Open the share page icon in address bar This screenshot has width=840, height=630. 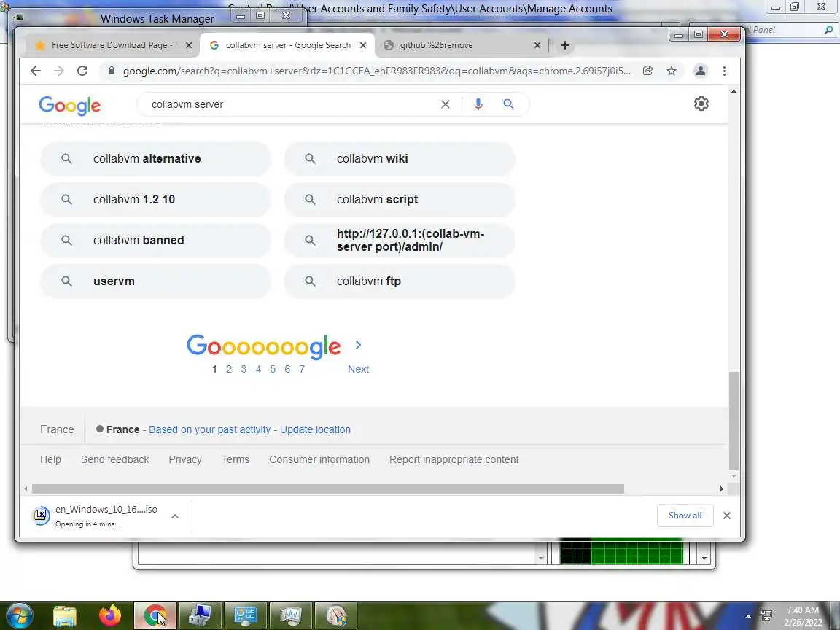click(647, 71)
